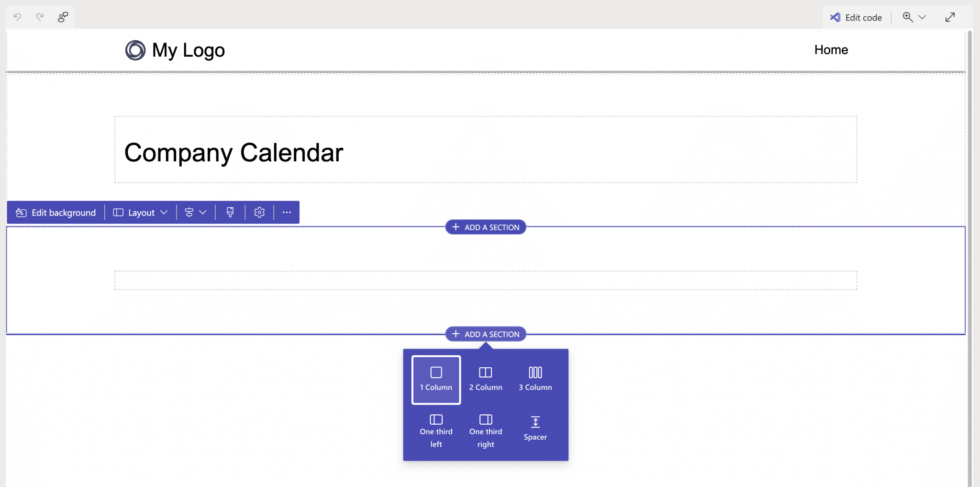The width and height of the screenshot is (980, 487).
Task: Select the 2 Column section layout
Action: [x=485, y=379]
